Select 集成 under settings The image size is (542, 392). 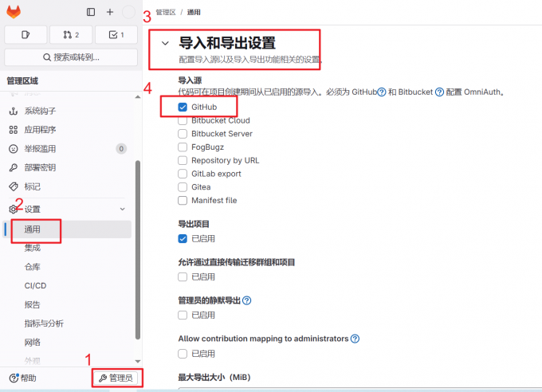tap(32, 248)
